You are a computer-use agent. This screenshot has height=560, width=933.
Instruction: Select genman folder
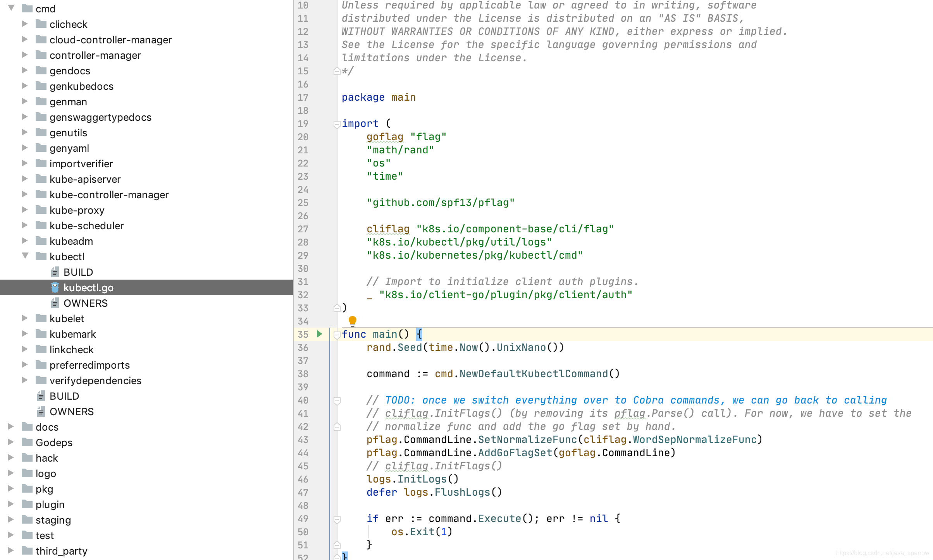pos(68,102)
